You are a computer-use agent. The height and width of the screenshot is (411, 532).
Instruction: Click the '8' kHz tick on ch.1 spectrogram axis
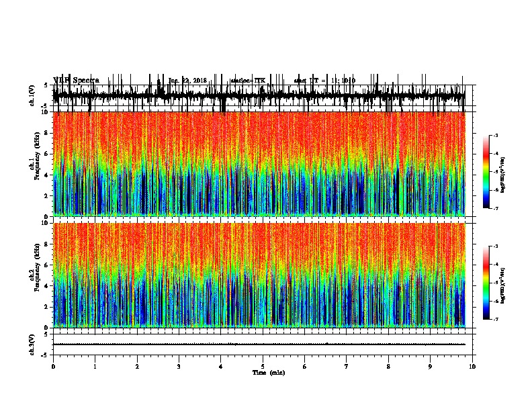pyautogui.click(x=47, y=133)
